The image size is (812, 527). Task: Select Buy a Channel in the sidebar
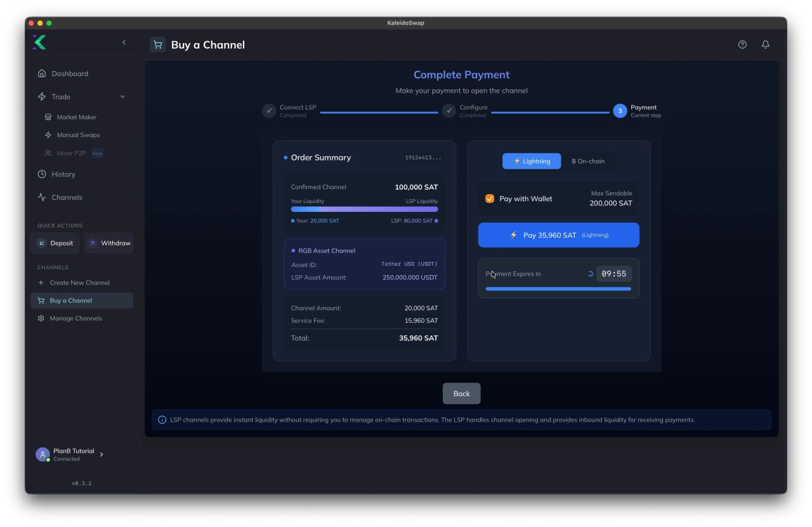coord(72,300)
